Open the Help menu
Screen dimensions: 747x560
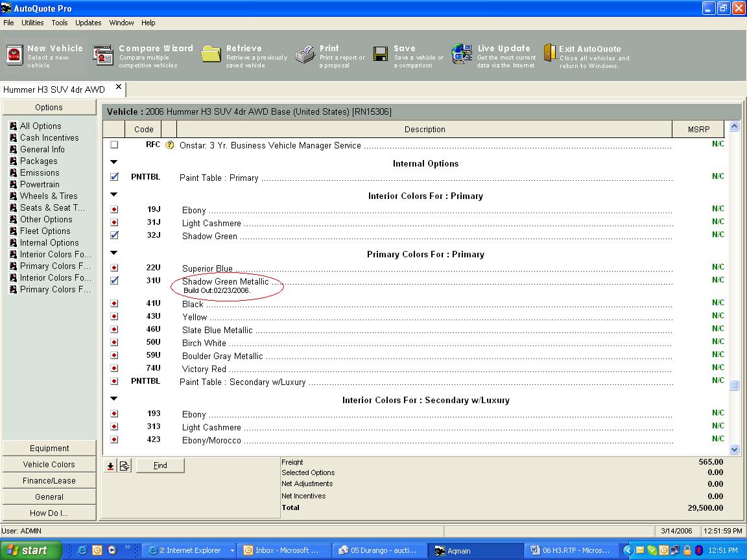pyautogui.click(x=148, y=23)
